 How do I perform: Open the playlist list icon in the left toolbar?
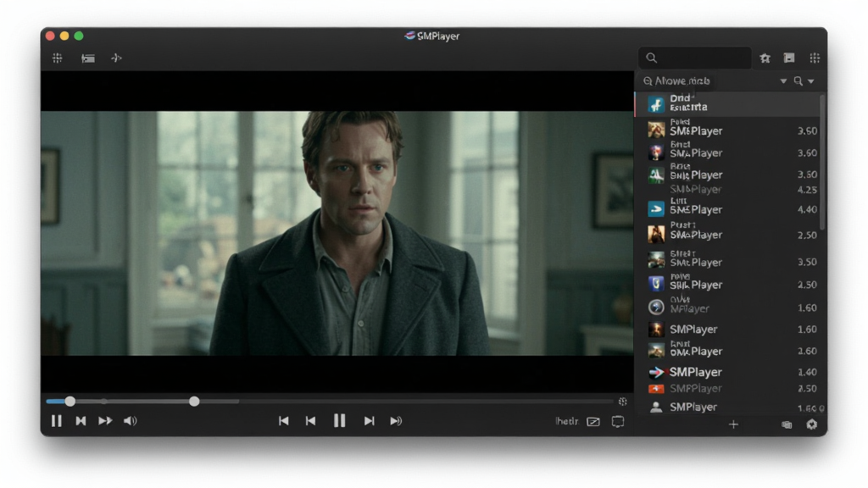[x=88, y=58]
